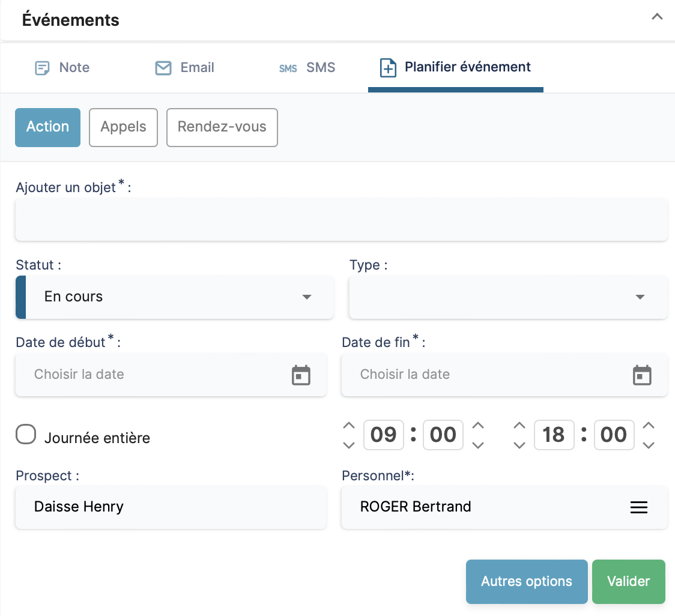This screenshot has height=616, width=675.
Task: Open the end date calendar icon
Action: [x=642, y=375]
